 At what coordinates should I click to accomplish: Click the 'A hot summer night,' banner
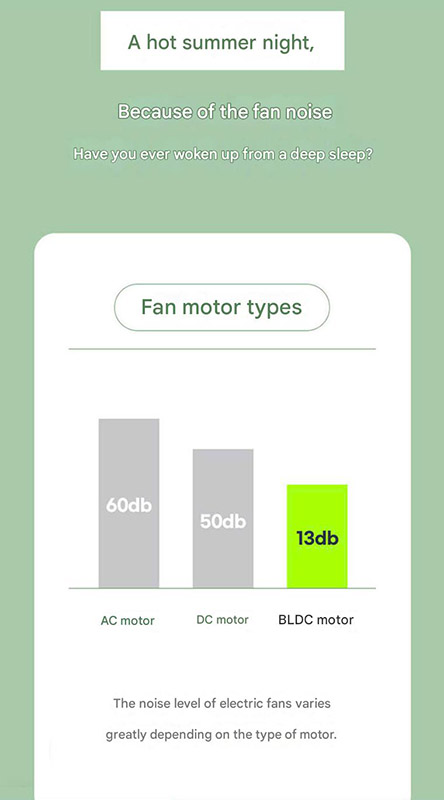click(x=222, y=40)
